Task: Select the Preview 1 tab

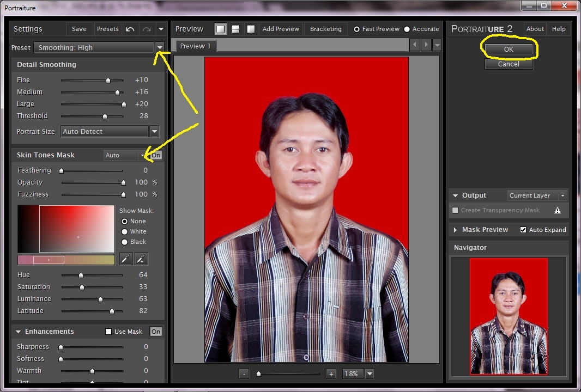Action: pos(196,46)
